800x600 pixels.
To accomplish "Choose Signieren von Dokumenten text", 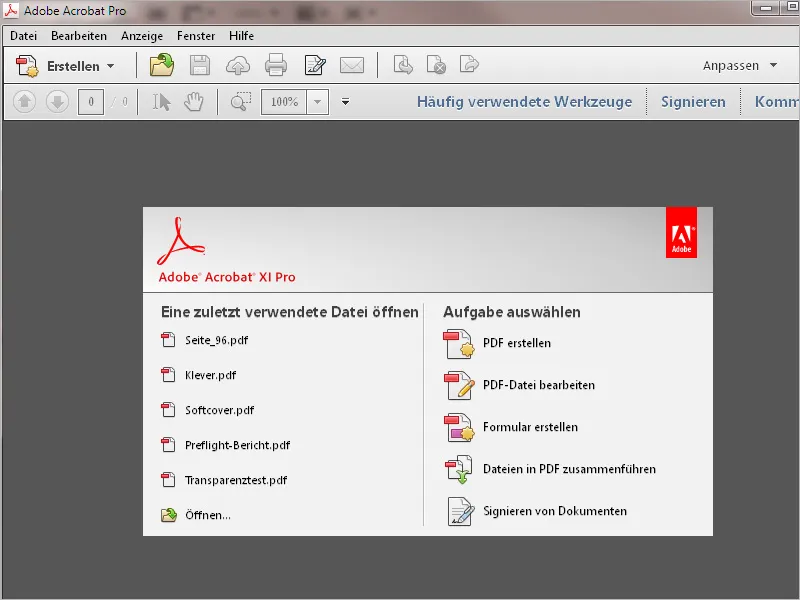I will tap(555, 511).
